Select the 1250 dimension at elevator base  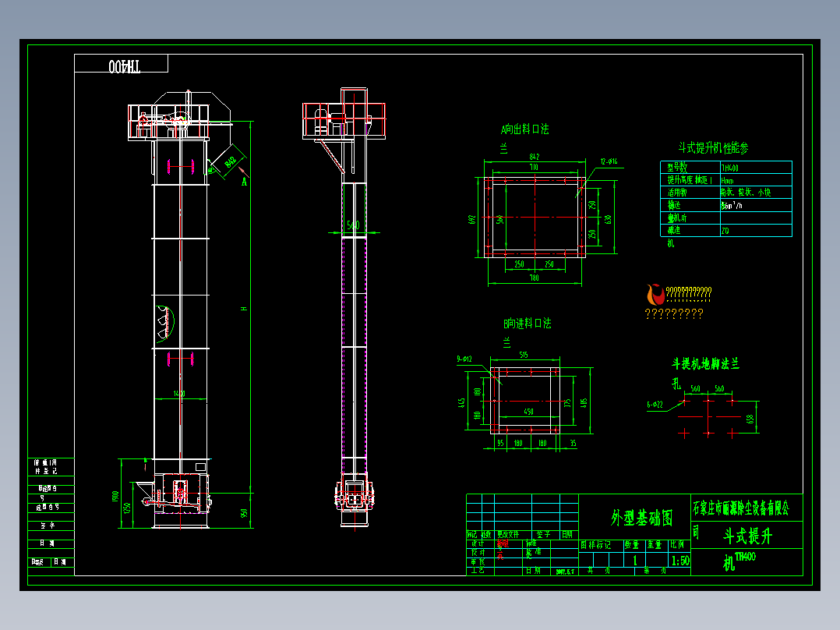tap(127, 508)
